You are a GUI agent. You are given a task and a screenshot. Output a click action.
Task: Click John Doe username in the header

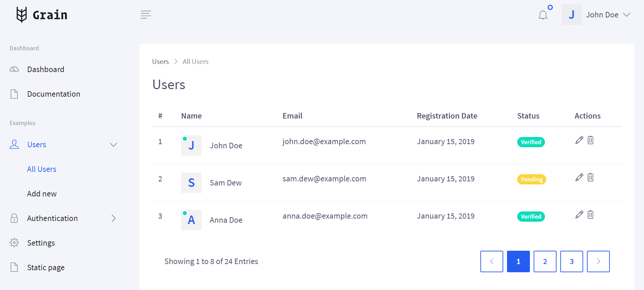(x=602, y=15)
